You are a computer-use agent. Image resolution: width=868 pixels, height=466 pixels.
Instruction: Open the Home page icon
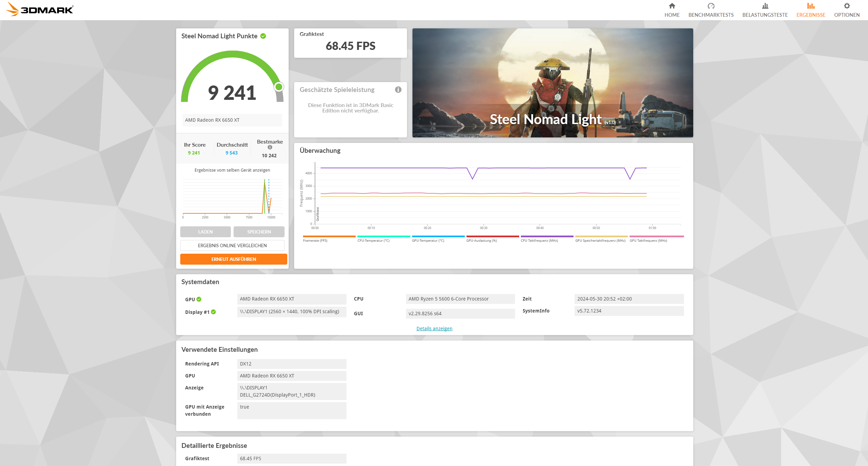(672, 6)
